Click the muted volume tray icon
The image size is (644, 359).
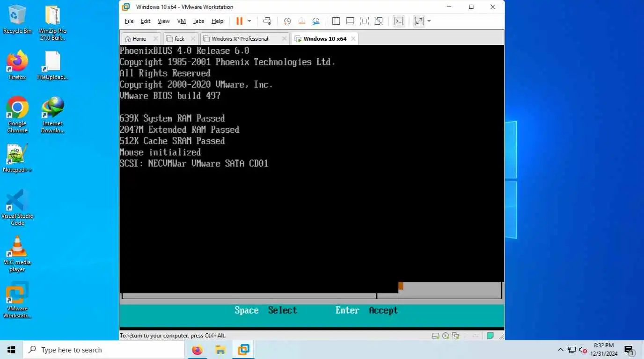(583, 350)
